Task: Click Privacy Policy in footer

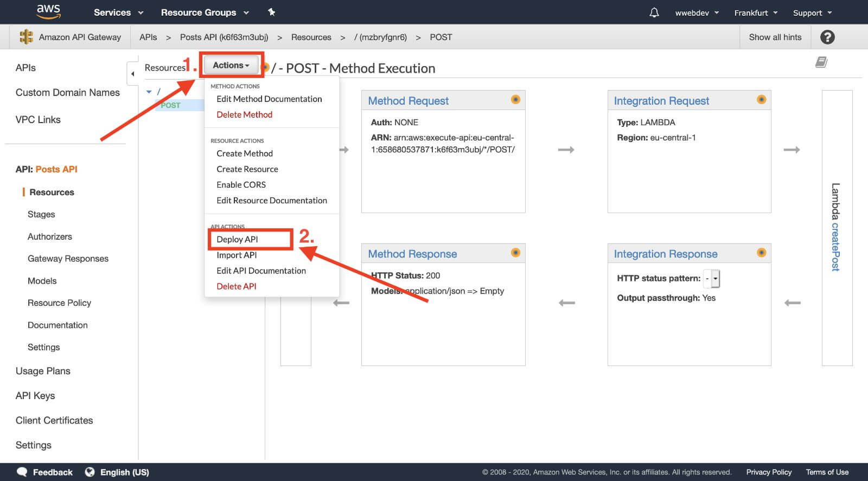Action: [x=769, y=472]
